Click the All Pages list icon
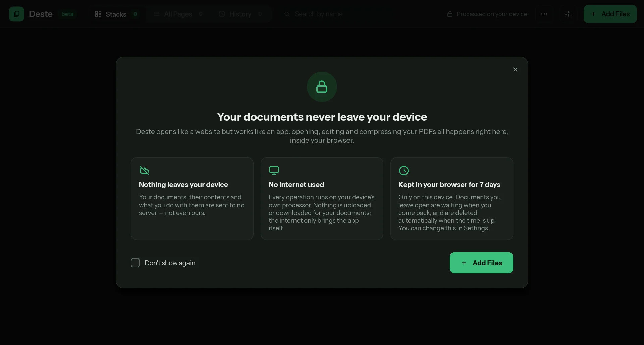The image size is (644, 345). point(156,14)
